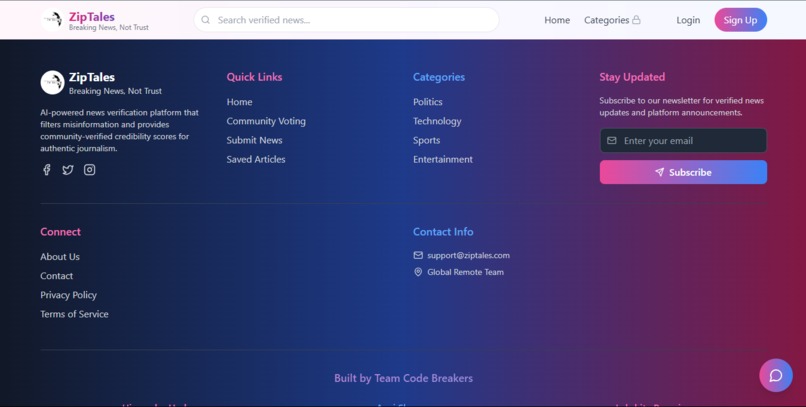Image resolution: width=806 pixels, height=407 pixels.
Task: Click the Quick Links heading
Action: coord(254,77)
